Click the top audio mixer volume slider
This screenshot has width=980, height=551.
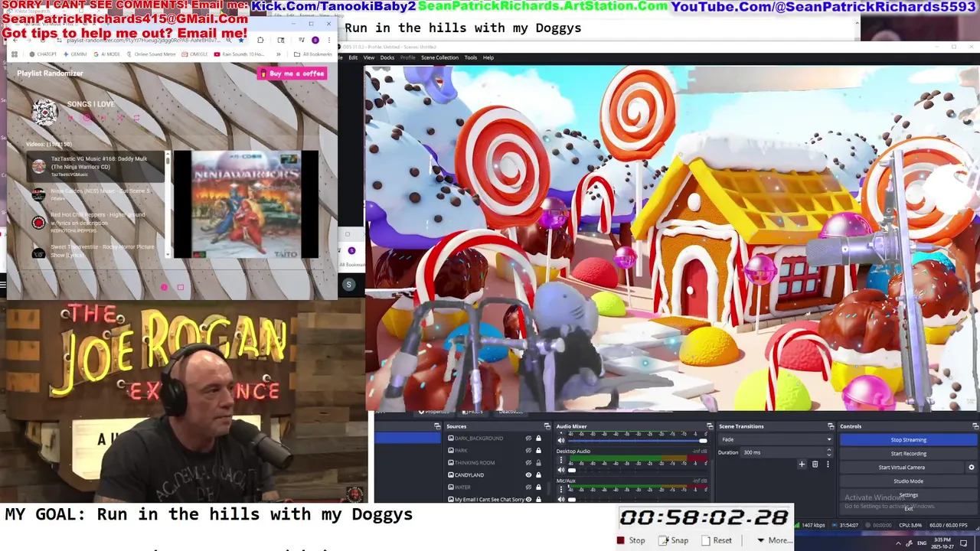point(638,441)
